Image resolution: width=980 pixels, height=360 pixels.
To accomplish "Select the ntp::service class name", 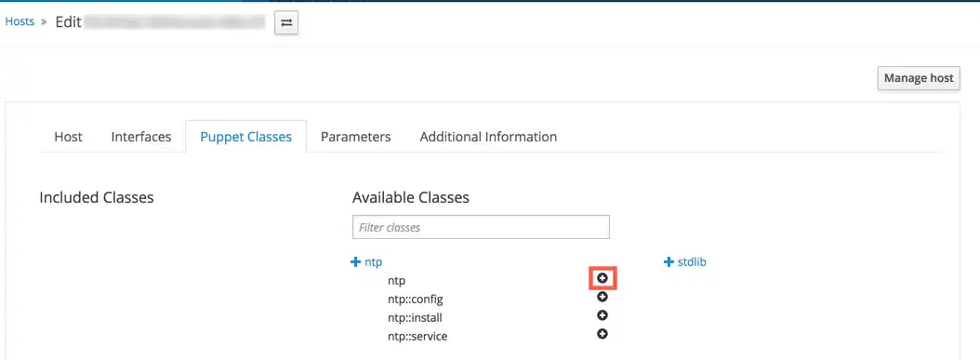I will pos(417,337).
